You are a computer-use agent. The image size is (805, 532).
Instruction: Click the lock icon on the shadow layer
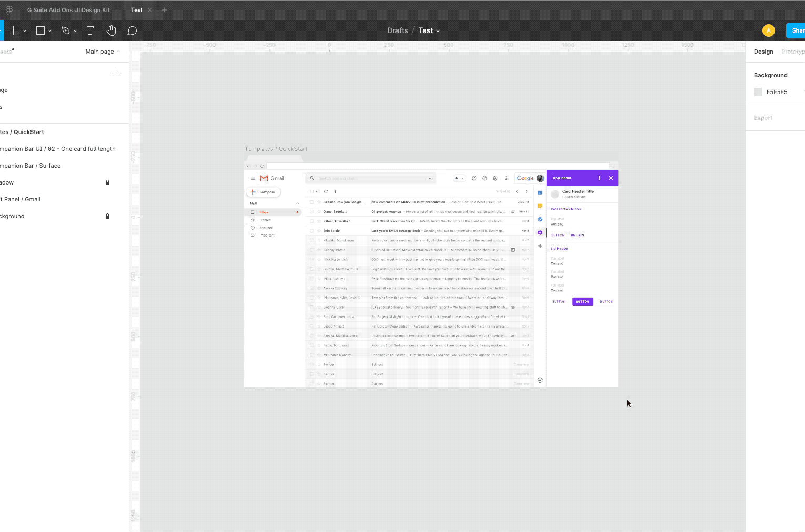point(107,182)
